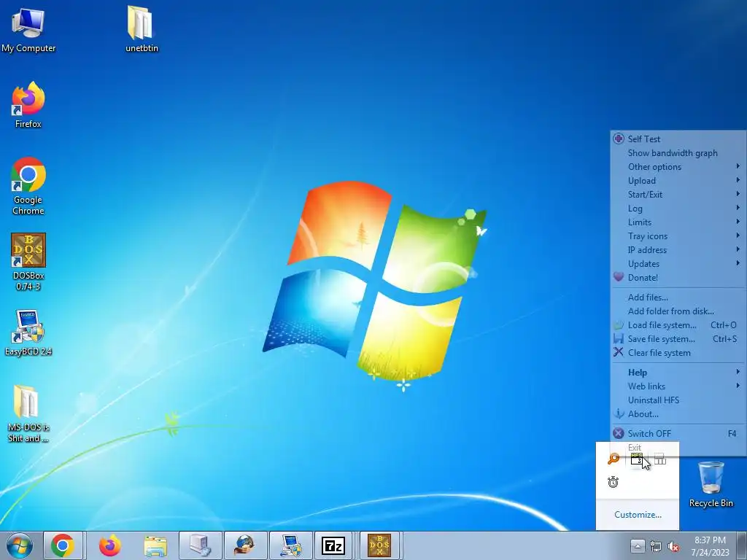Expand the Help submenu
Viewport: 747px width, 560px height.
tap(678, 373)
